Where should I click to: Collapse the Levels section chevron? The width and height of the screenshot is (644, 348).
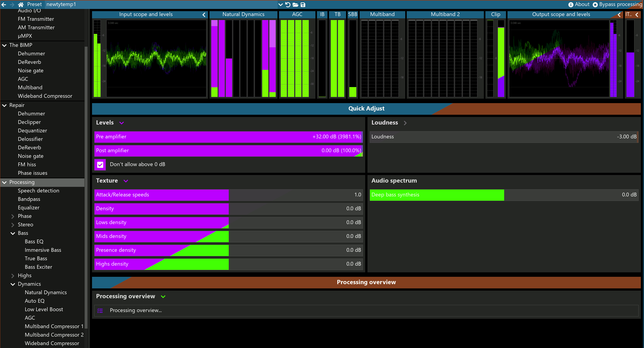tap(122, 123)
